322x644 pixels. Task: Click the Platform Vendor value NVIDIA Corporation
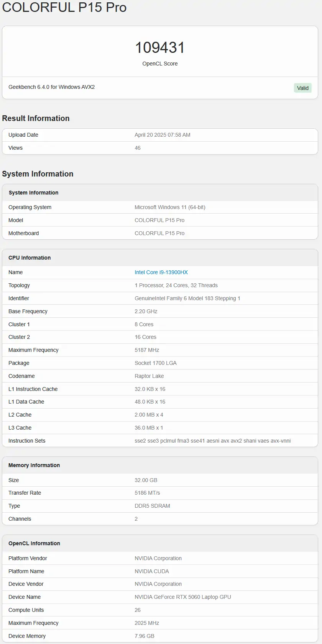(x=158, y=558)
